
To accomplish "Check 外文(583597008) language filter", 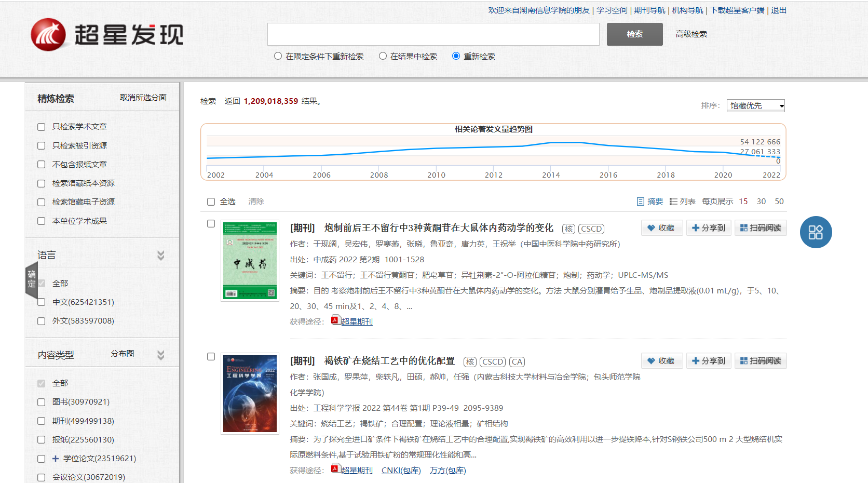I will pos(42,321).
